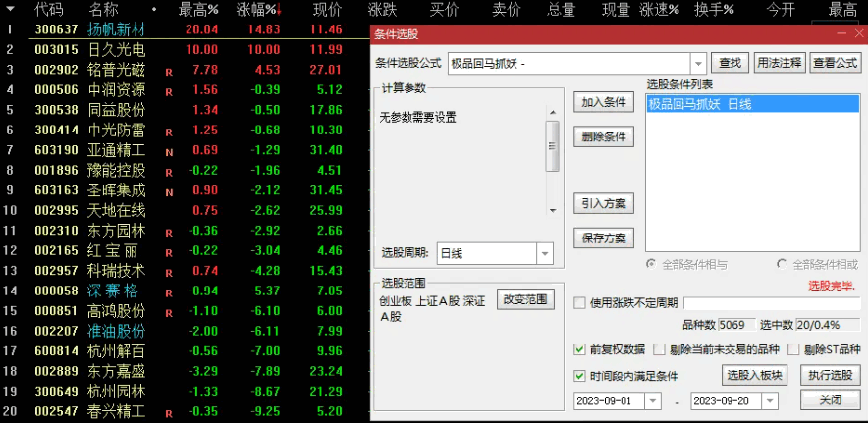
Task: Select stock 杭州解百 row
Action: click(185, 351)
